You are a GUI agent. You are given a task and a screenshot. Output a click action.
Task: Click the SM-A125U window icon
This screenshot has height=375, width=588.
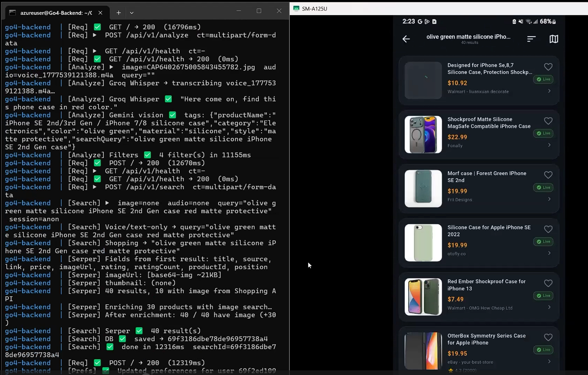(296, 8)
